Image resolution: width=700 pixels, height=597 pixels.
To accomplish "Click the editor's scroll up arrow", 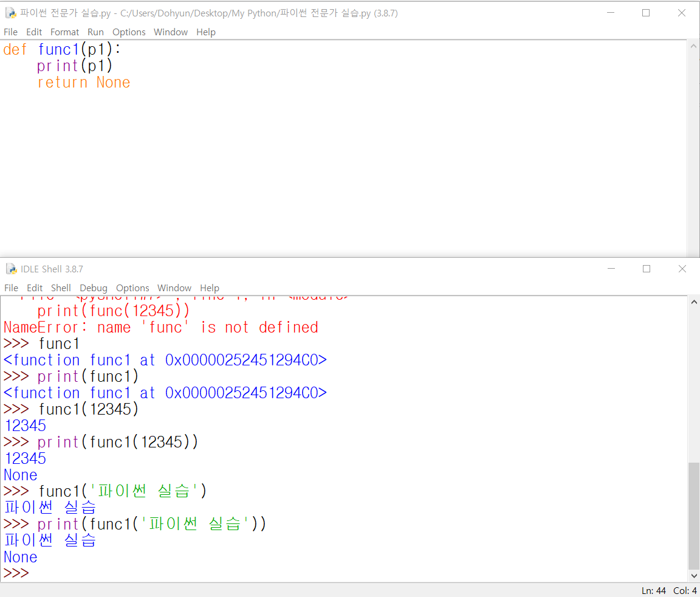I will (694, 46).
